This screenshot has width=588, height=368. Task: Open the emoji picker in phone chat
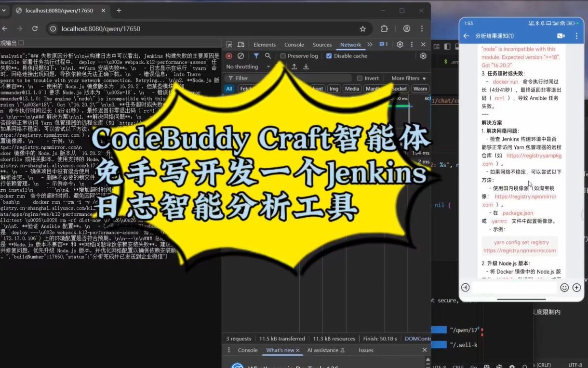pos(564,288)
